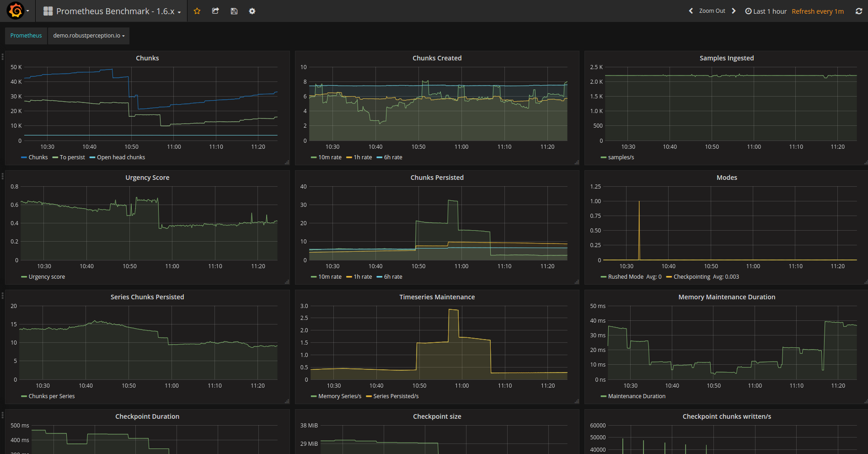868x454 pixels.
Task: Open Samples Ingested panel title menu
Action: tap(726, 58)
